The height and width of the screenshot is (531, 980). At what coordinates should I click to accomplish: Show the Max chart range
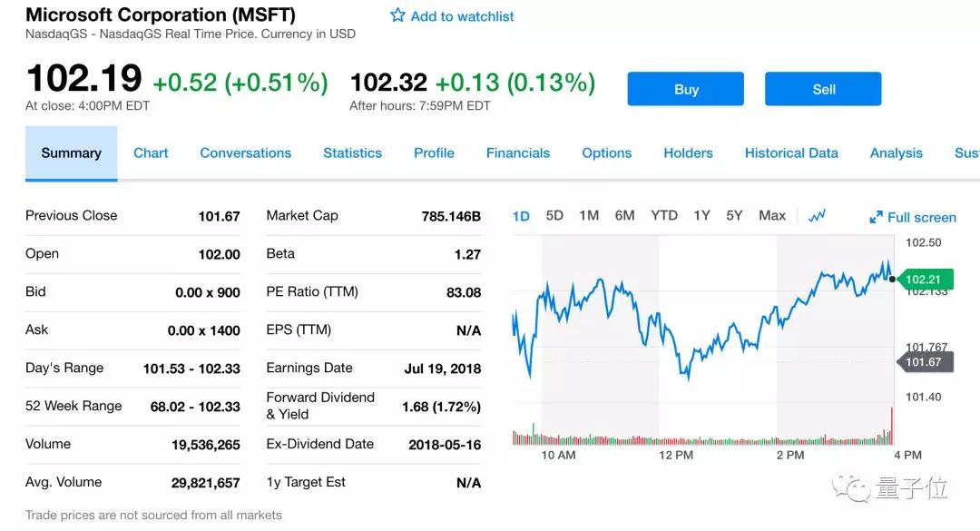pos(771,215)
